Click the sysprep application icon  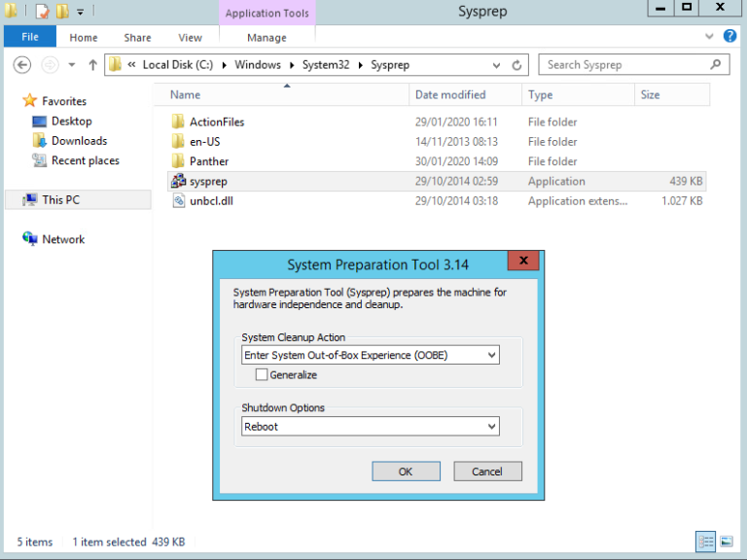tap(178, 181)
